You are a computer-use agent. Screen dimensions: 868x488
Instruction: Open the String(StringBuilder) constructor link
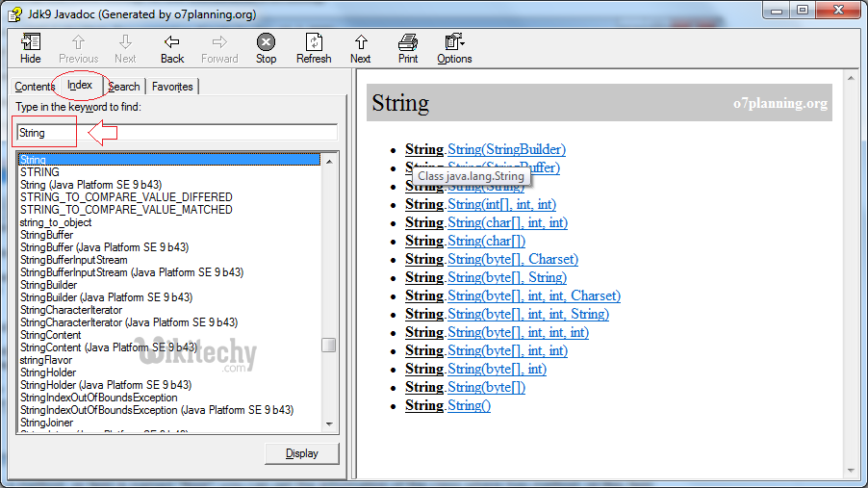[x=506, y=149]
